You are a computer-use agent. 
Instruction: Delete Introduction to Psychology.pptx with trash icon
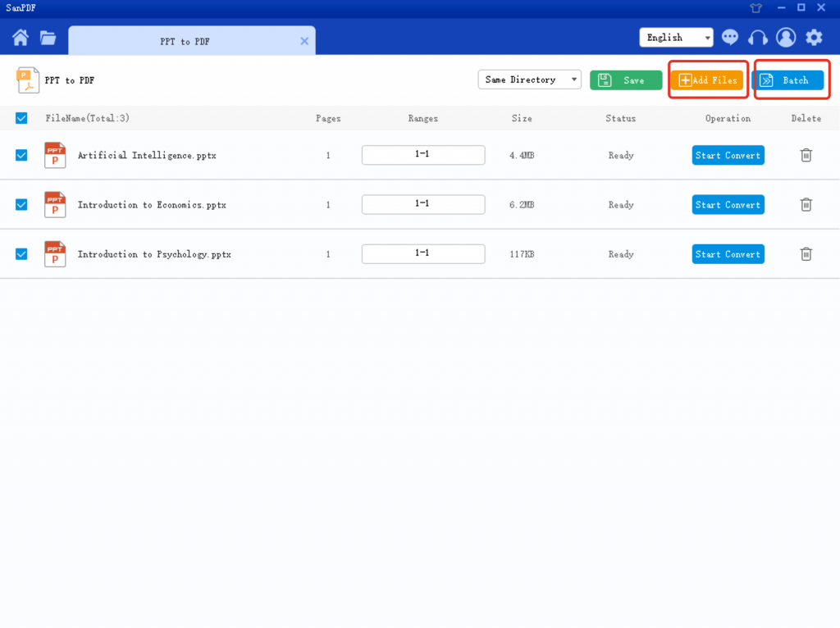[806, 254]
